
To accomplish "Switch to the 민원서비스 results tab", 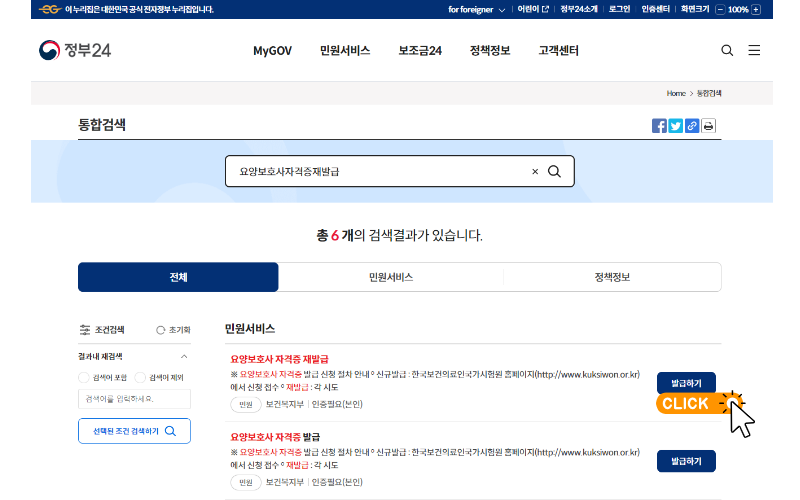I will [x=391, y=277].
